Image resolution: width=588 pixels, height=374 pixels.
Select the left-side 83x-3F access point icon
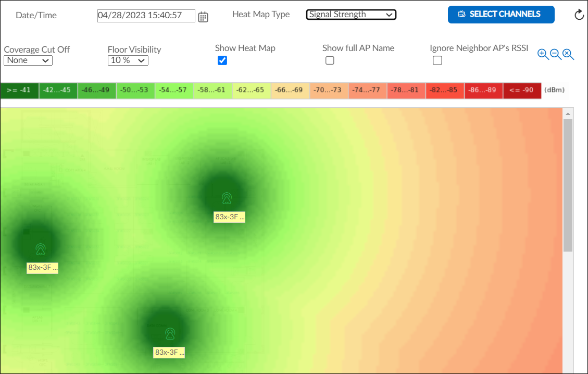point(42,249)
